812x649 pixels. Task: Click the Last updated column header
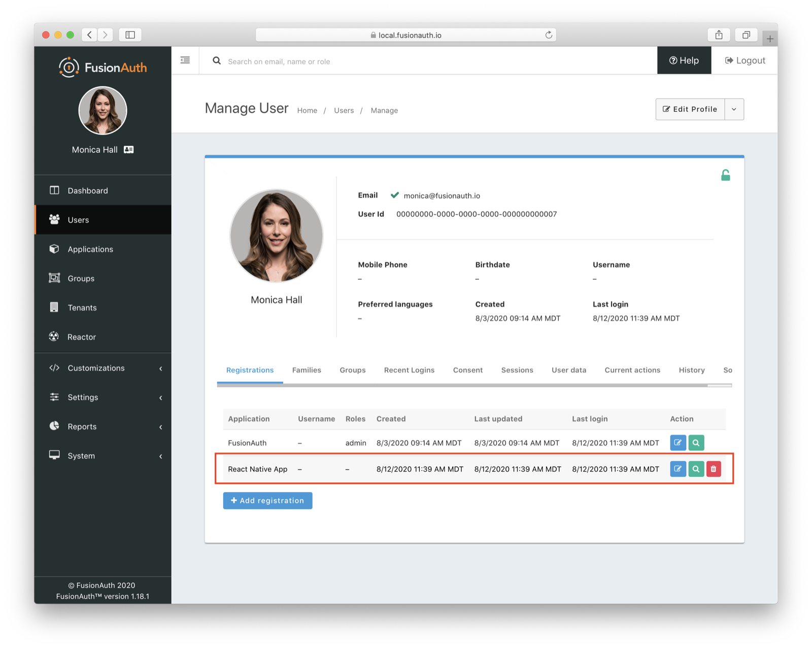[498, 419]
